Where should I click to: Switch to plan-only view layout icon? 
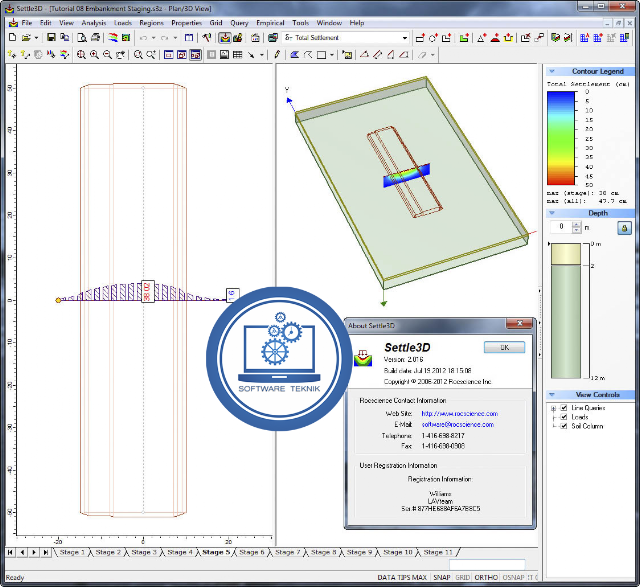coord(169,54)
